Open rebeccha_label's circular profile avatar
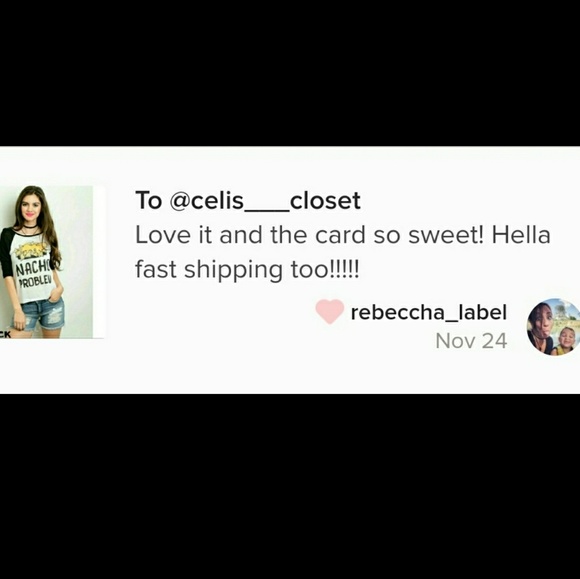The width and height of the screenshot is (580, 579). click(x=553, y=327)
